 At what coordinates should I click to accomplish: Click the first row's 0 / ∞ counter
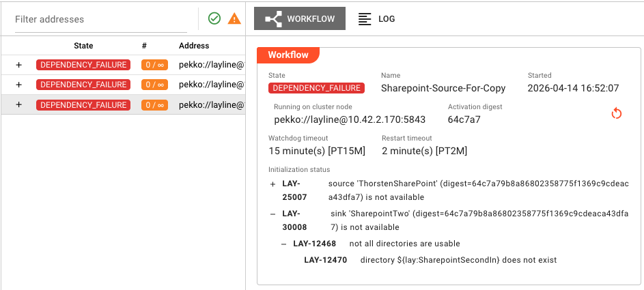tap(154, 65)
